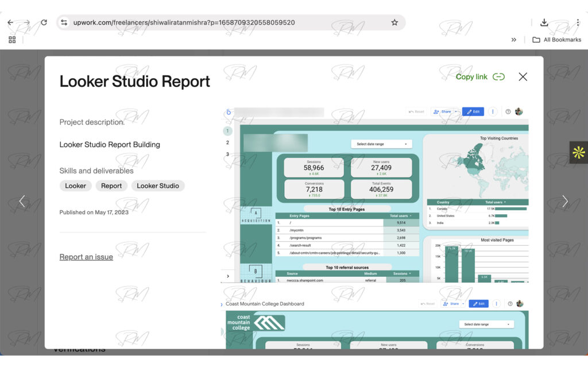Bookmark this page with the star icon
The image size is (588, 367).
tap(394, 22)
